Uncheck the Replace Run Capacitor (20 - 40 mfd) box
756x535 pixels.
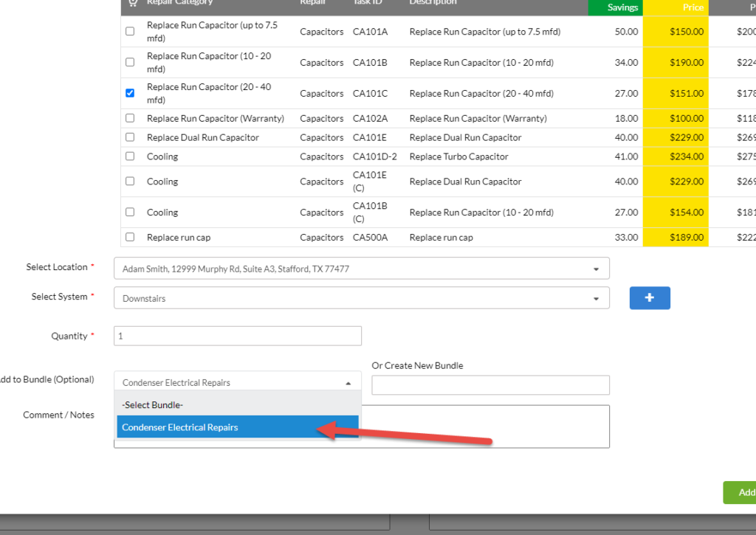point(130,94)
